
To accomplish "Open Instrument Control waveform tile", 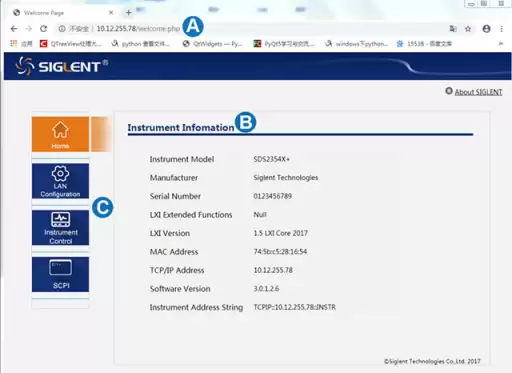I will (x=60, y=228).
